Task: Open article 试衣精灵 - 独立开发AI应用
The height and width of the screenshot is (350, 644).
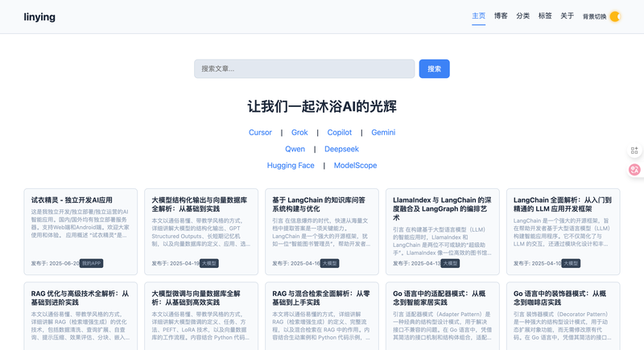Action: coord(72,200)
